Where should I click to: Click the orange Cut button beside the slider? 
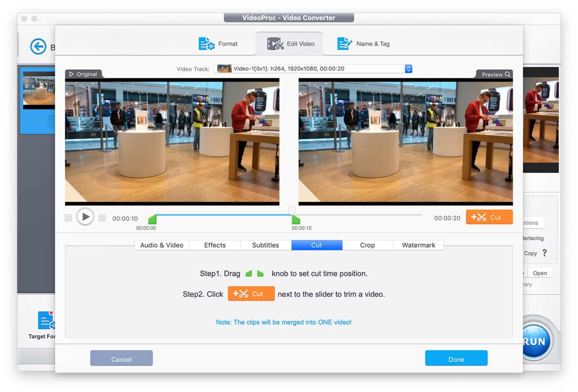(489, 217)
